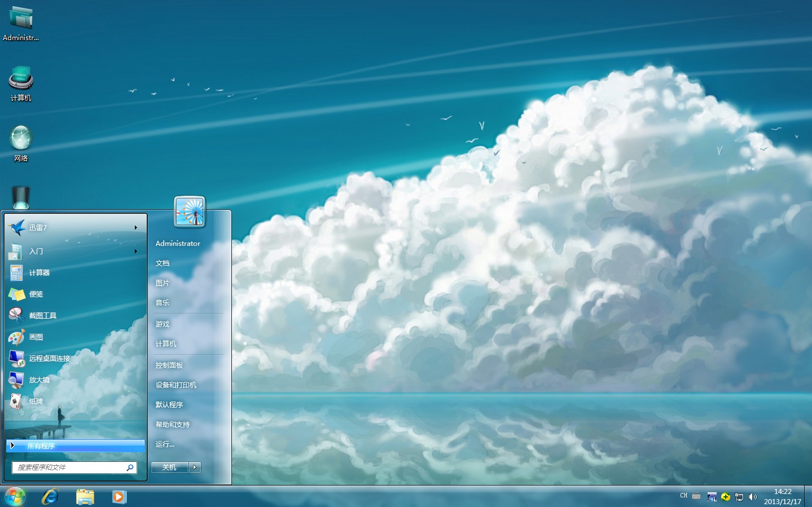This screenshot has height=507, width=812.
Task: Open the shutdown options arrow beside 关机
Action: [x=195, y=467]
